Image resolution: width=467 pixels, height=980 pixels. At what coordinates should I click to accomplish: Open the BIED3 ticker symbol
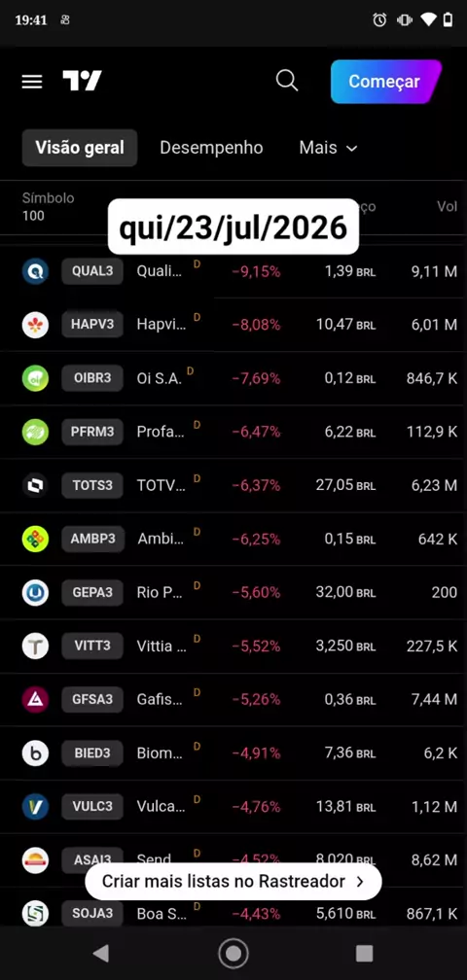click(x=92, y=753)
